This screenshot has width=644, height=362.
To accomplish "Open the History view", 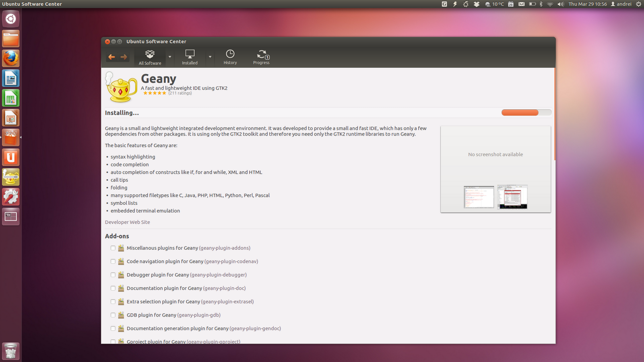I will (230, 58).
